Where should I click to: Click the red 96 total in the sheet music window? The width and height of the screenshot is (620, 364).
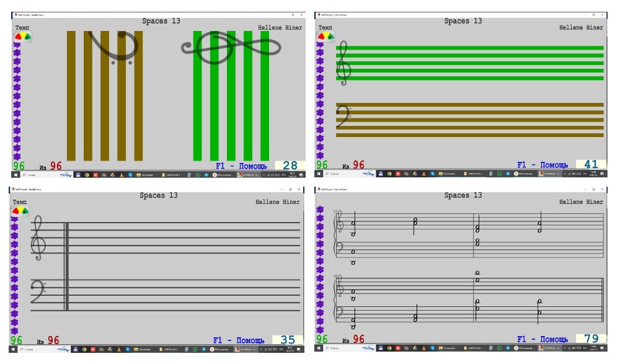pos(358,339)
